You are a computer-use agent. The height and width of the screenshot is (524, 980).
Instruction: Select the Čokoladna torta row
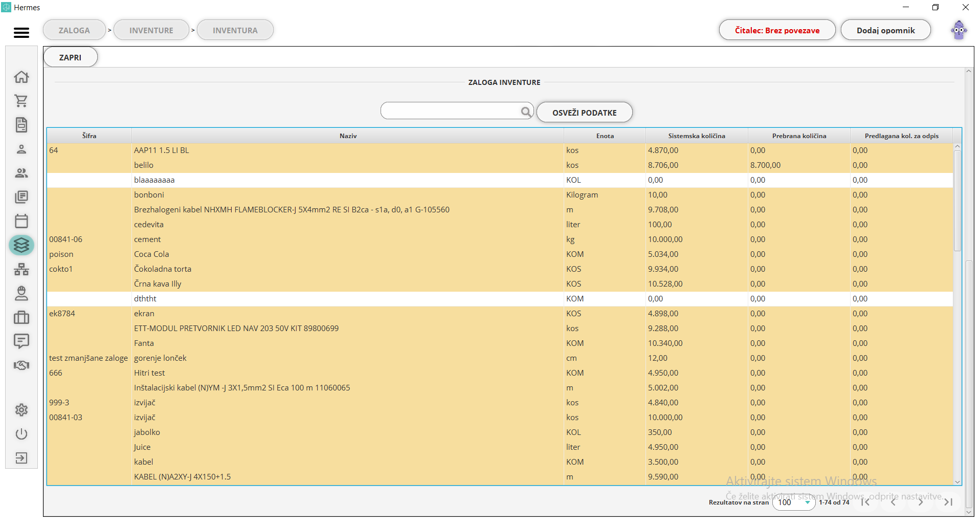(x=500, y=269)
